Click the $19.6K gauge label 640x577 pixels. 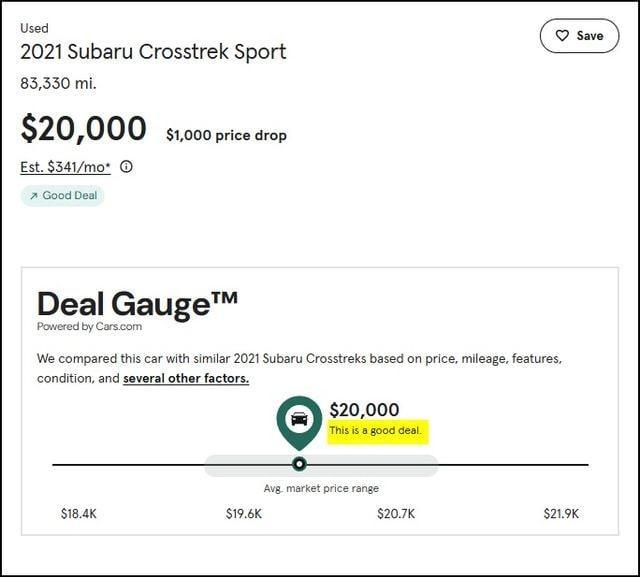[x=243, y=513]
